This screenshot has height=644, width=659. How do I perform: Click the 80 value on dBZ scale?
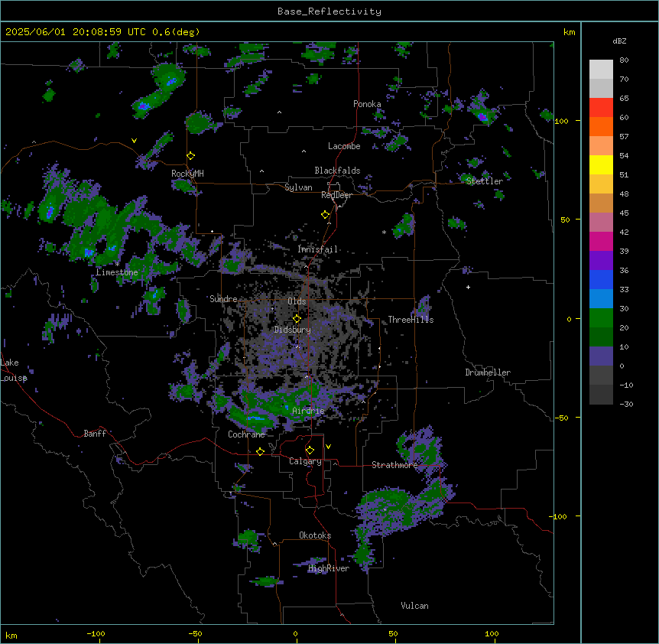624,60
